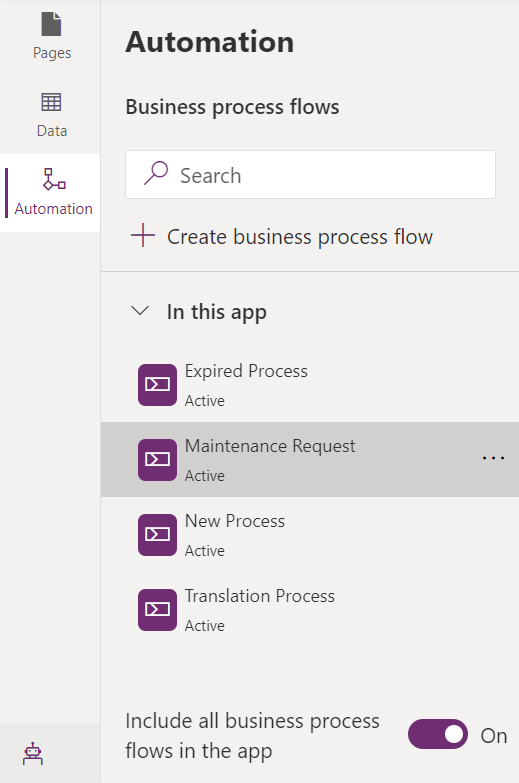Click Create business process flow
This screenshot has width=519, height=783.
pyautogui.click(x=300, y=237)
